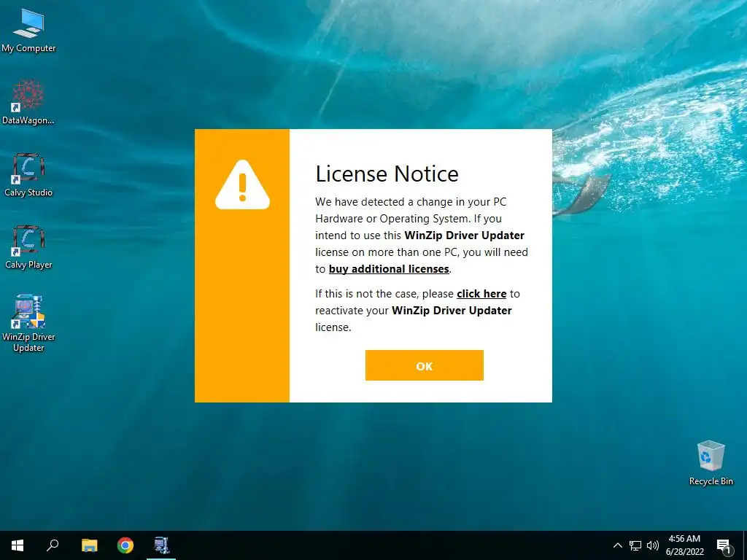Follow the click here reactivation link
Viewport: 747px width, 560px height.
tap(481, 294)
